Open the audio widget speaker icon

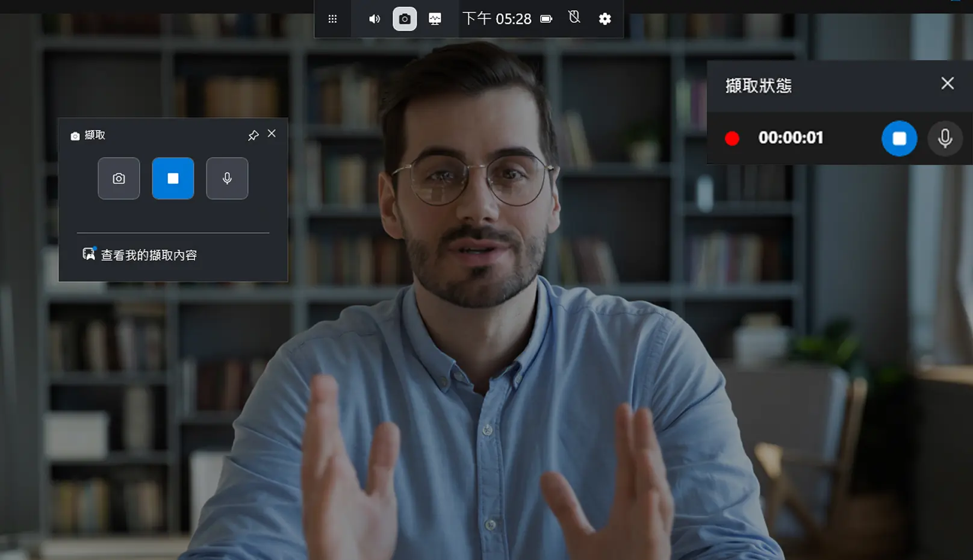pyautogui.click(x=375, y=19)
